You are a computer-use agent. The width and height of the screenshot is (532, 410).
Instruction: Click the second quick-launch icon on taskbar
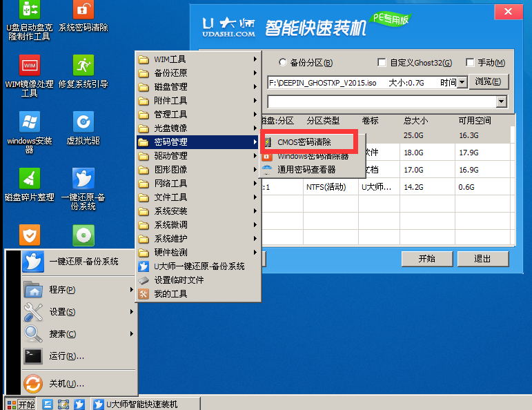(x=63, y=404)
